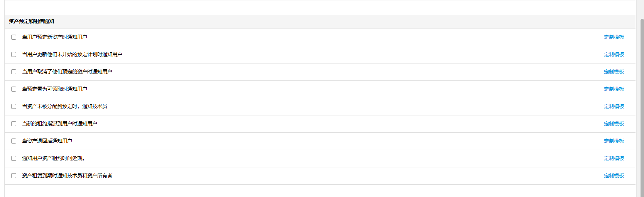Enable the "当用户更新他们未开始的预定计划时通知用户" checkbox

(x=14, y=55)
